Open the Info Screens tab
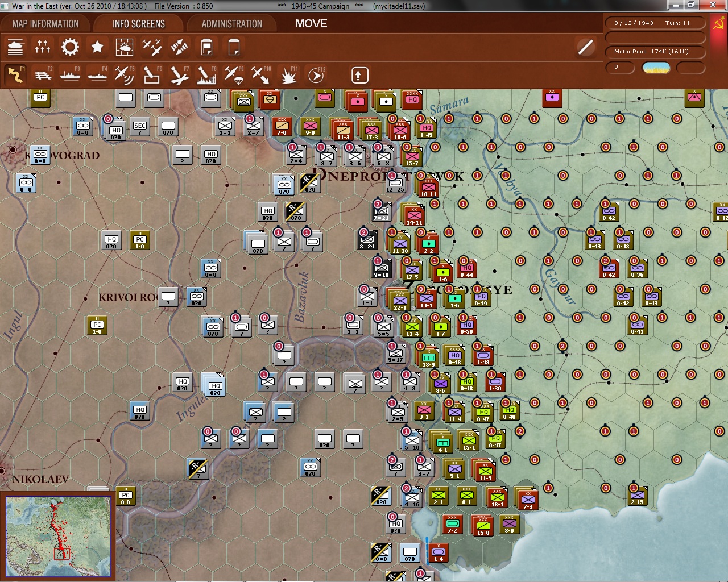Screen dimensions: 728x582 [139, 24]
